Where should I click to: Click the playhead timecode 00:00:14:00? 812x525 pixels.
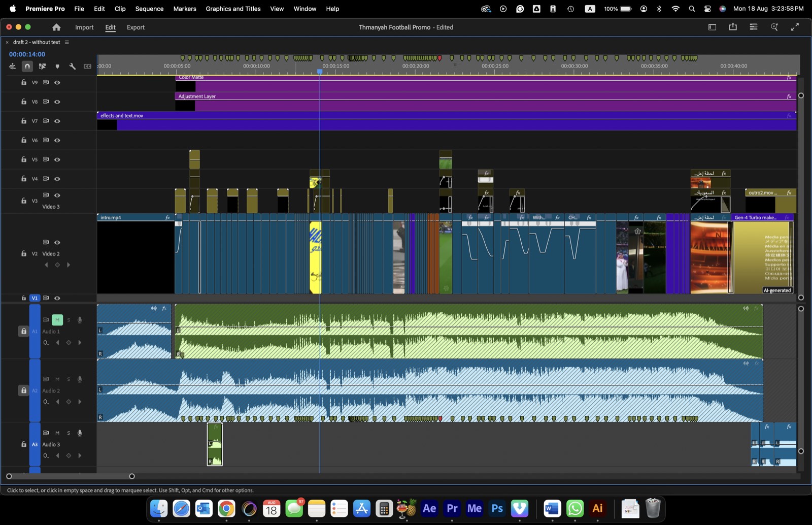click(27, 54)
